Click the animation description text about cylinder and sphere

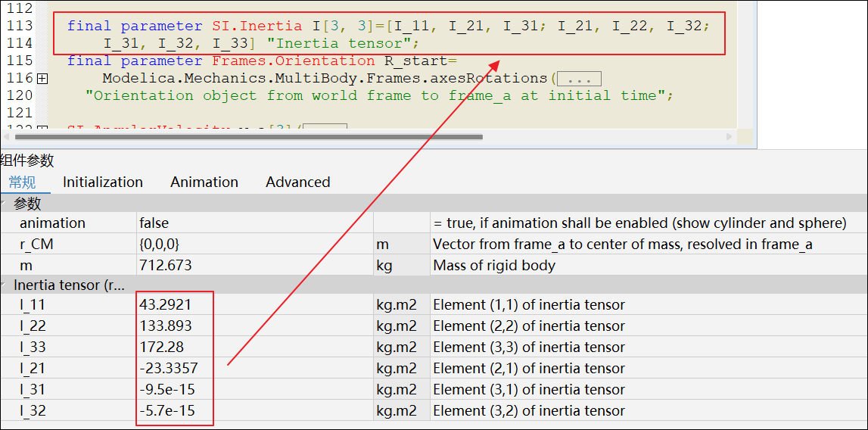click(x=640, y=223)
